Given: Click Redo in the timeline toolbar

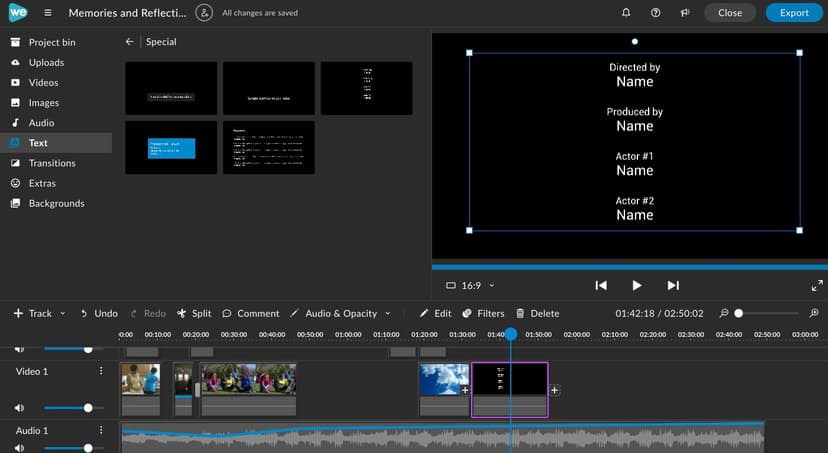Looking at the screenshot, I should click(x=148, y=314).
